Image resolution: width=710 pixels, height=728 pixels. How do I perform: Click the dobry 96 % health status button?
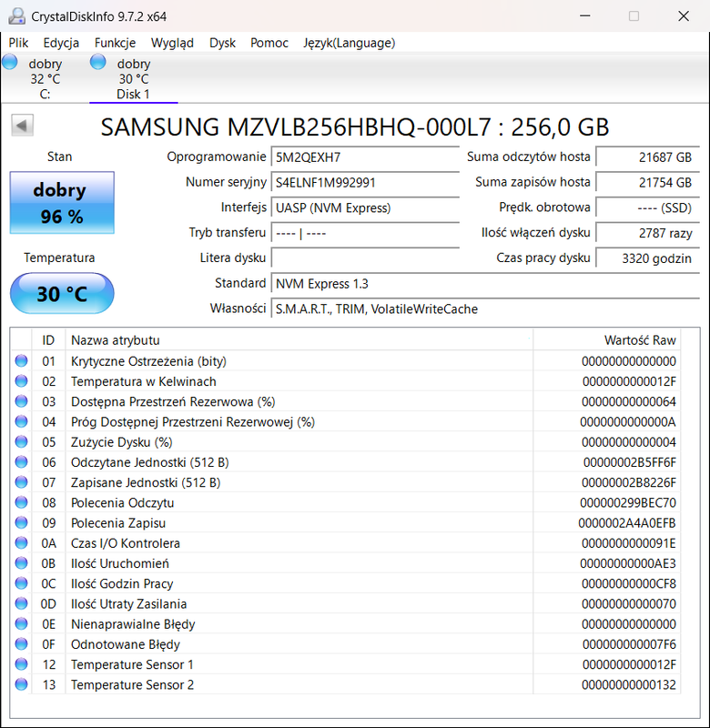coord(62,202)
